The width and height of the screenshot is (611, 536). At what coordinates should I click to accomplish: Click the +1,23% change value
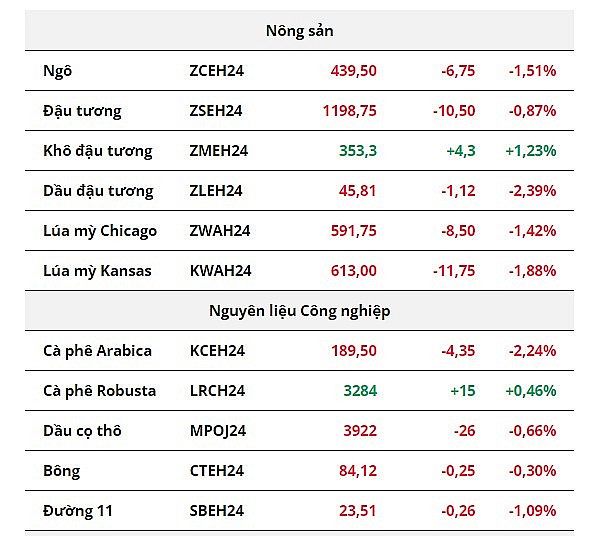[530, 151]
